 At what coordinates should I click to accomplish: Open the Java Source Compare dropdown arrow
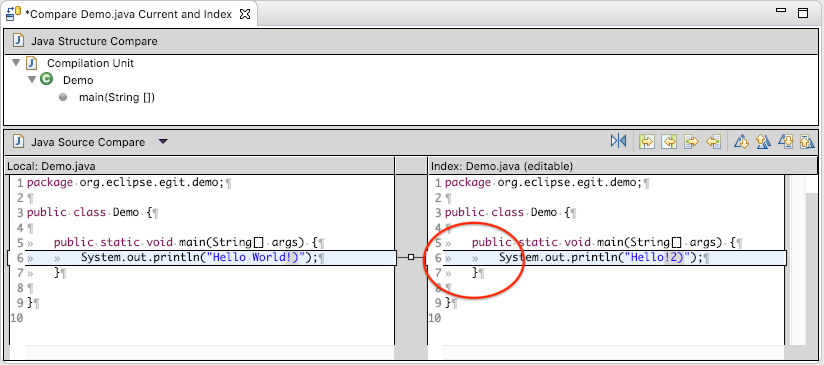coord(162,142)
